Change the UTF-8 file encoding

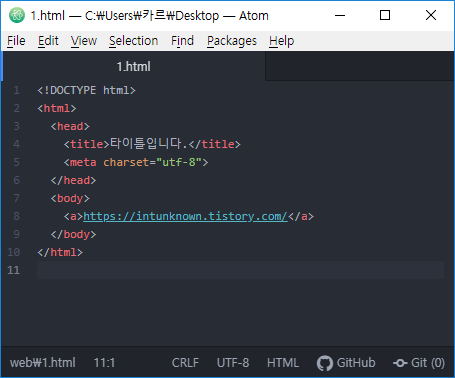tap(233, 363)
